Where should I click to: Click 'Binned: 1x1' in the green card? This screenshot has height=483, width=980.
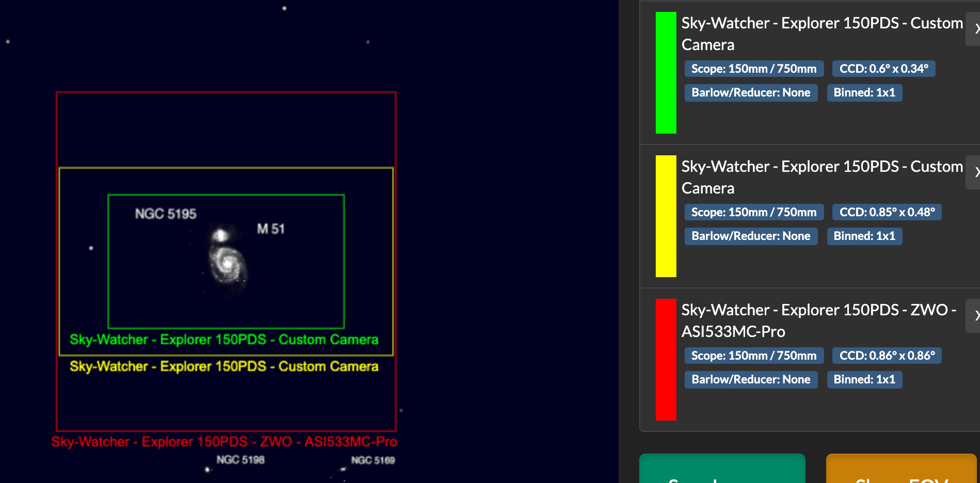pos(864,93)
